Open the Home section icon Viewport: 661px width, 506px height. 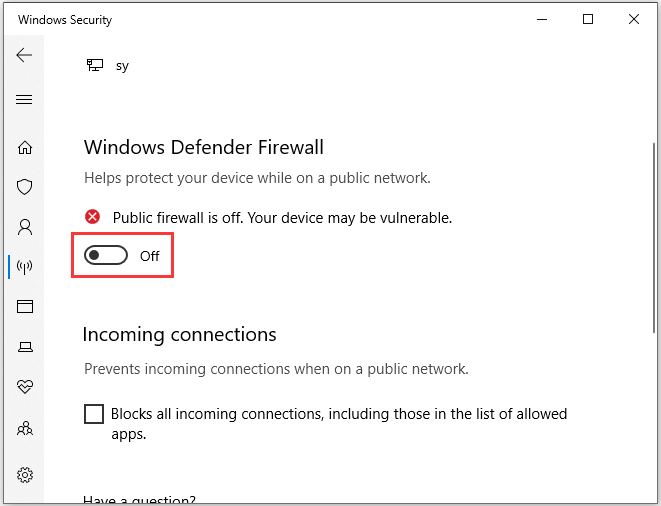pos(25,147)
